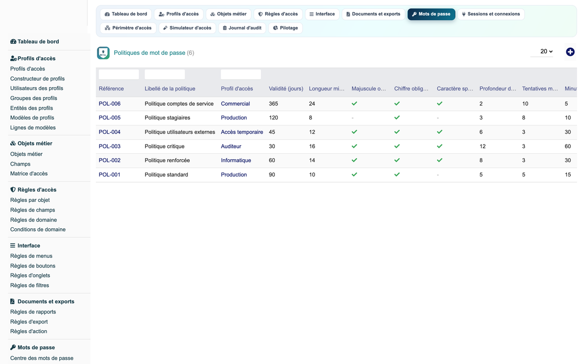Open Groupes des profils sidebar link
This screenshot has height=364, width=588.
click(34, 98)
